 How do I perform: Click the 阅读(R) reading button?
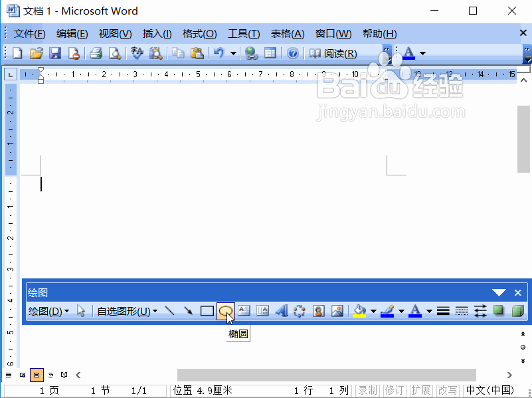333,53
